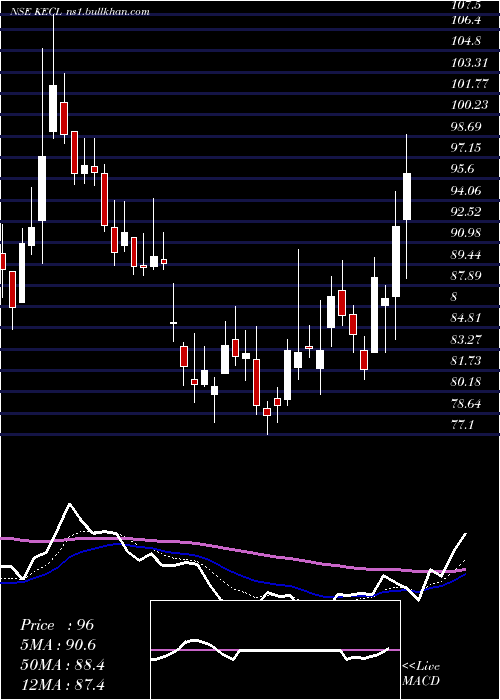
Task: Click the 97.15 price axis label
Action: point(466,148)
